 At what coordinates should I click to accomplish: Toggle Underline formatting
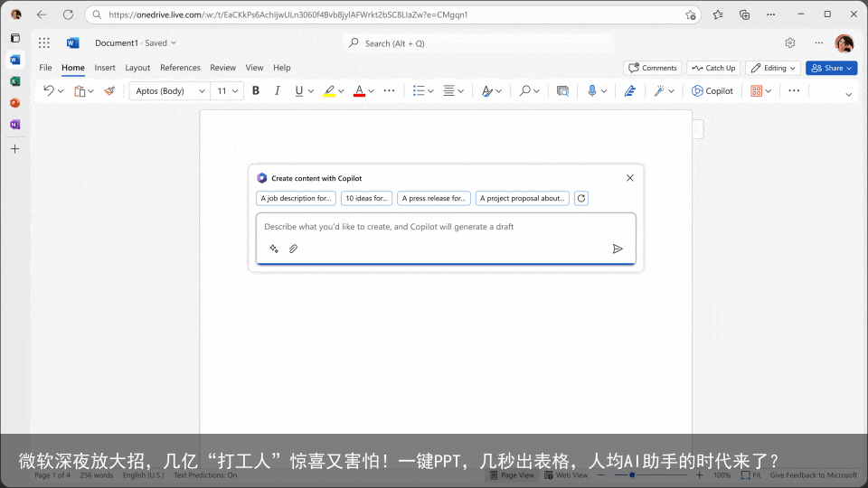(x=299, y=90)
